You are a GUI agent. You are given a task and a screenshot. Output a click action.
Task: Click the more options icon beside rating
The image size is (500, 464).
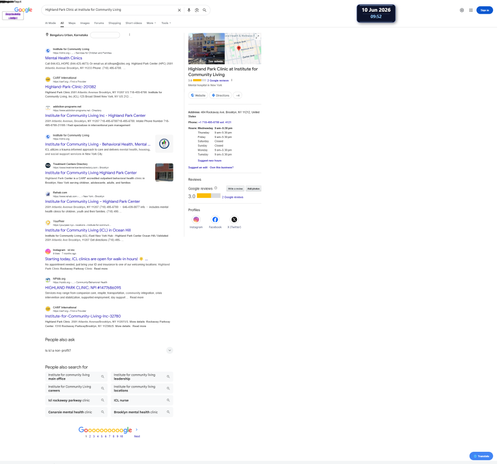click(x=232, y=80)
